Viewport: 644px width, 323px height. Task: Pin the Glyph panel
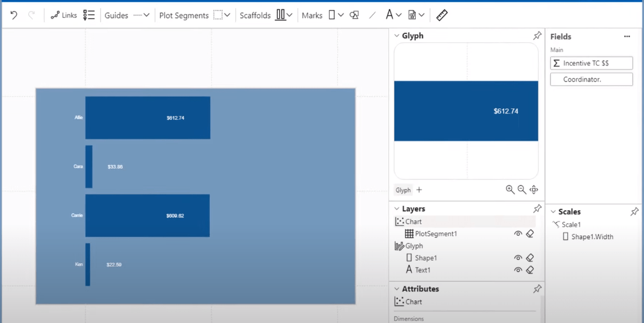[537, 36]
